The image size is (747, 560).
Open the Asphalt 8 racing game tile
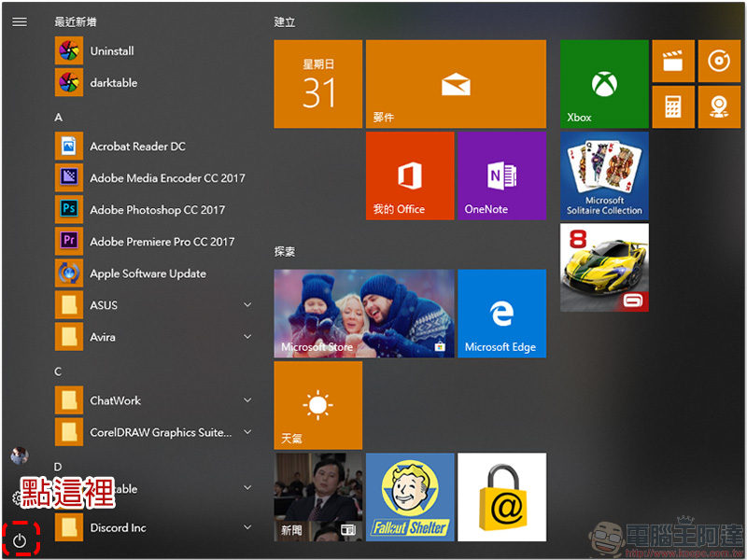tap(604, 268)
